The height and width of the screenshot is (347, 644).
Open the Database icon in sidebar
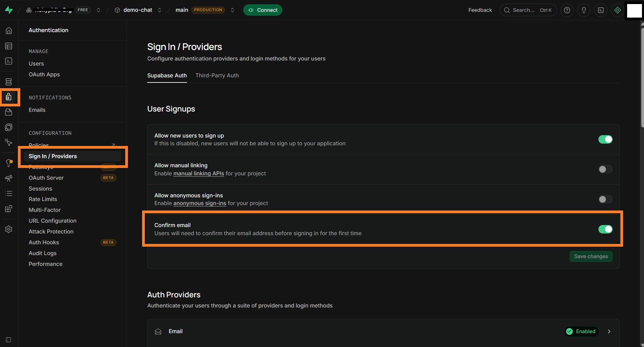click(9, 82)
